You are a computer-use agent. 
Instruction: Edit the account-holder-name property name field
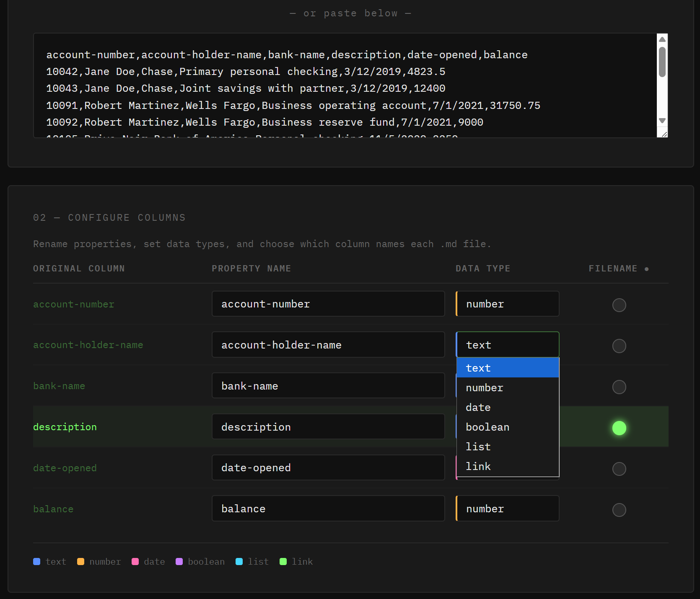point(328,345)
